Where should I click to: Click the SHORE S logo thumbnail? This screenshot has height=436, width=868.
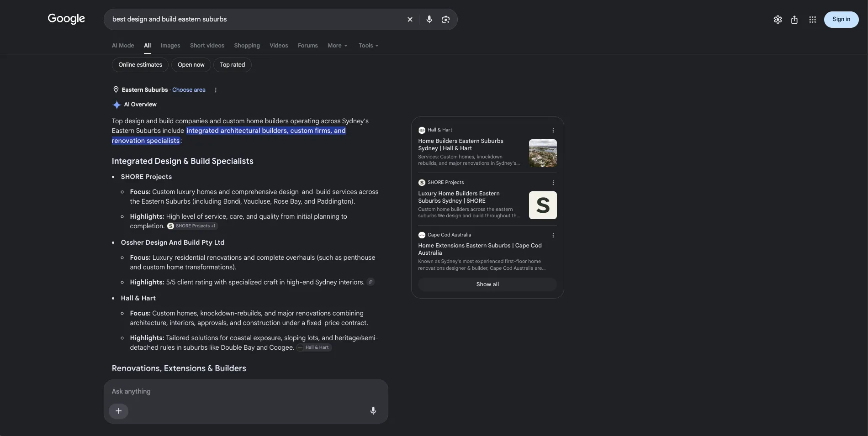(x=543, y=205)
